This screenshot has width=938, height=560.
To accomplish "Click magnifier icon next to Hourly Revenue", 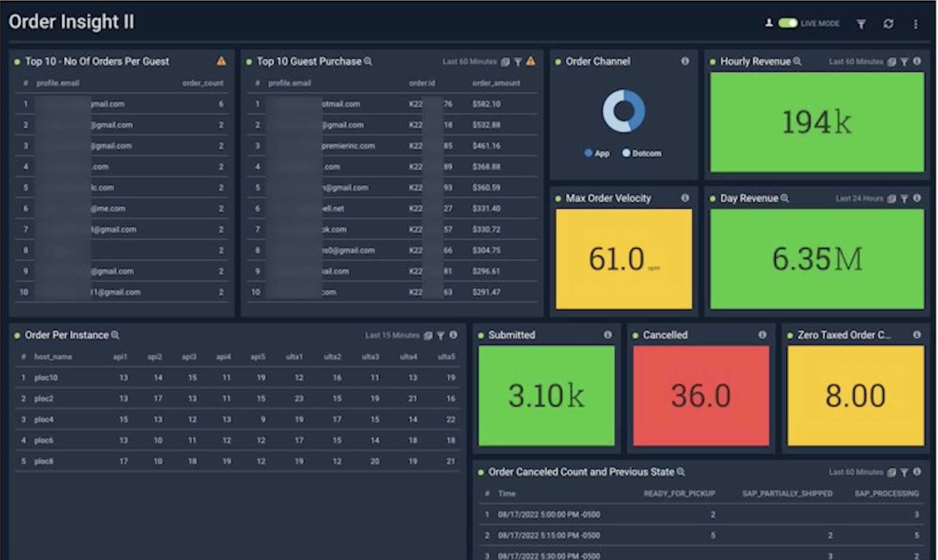I will (x=797, y=61).
